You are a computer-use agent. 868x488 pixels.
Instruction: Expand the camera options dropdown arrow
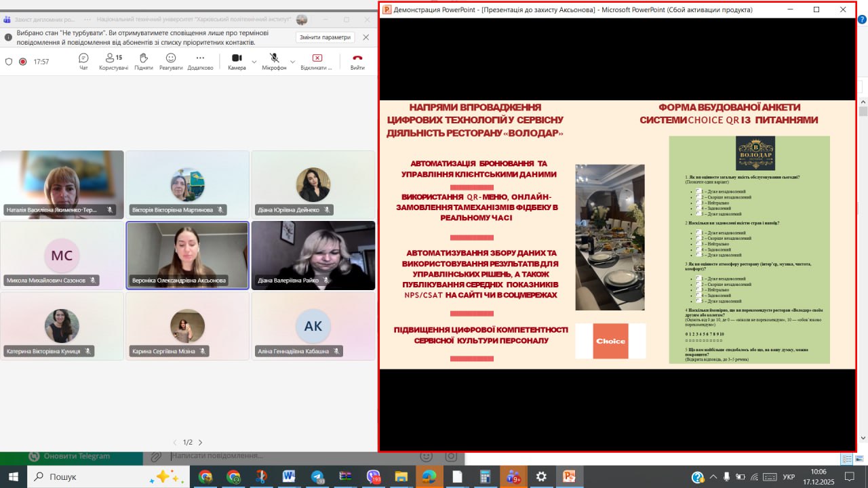(254, 62)
